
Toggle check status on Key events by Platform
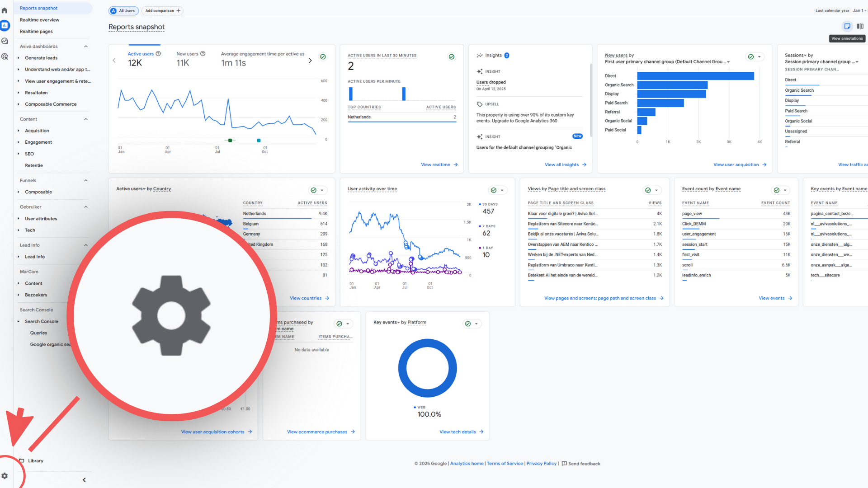468,324
